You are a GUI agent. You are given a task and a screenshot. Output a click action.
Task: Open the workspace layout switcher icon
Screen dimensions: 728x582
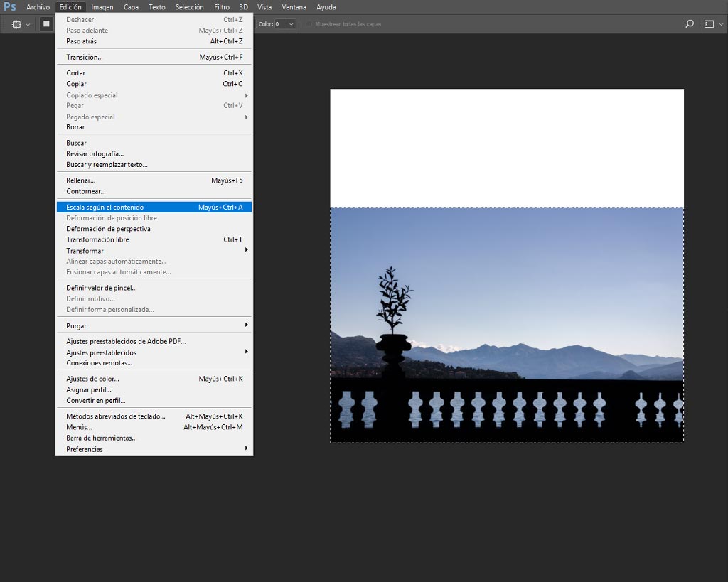(709, 24)
